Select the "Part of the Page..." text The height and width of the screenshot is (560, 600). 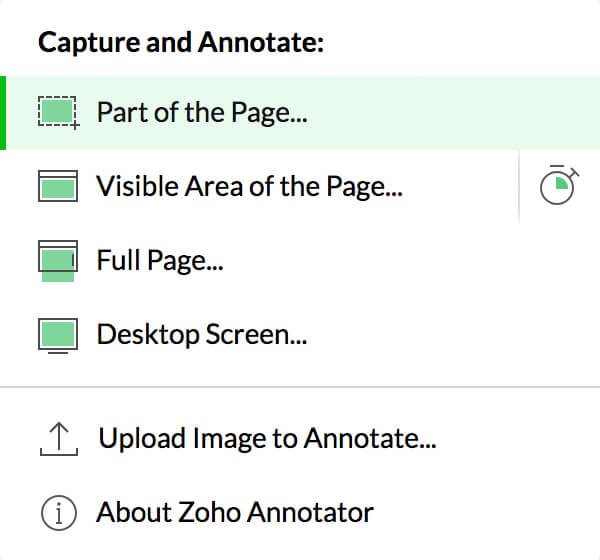[x=202, y=113]
